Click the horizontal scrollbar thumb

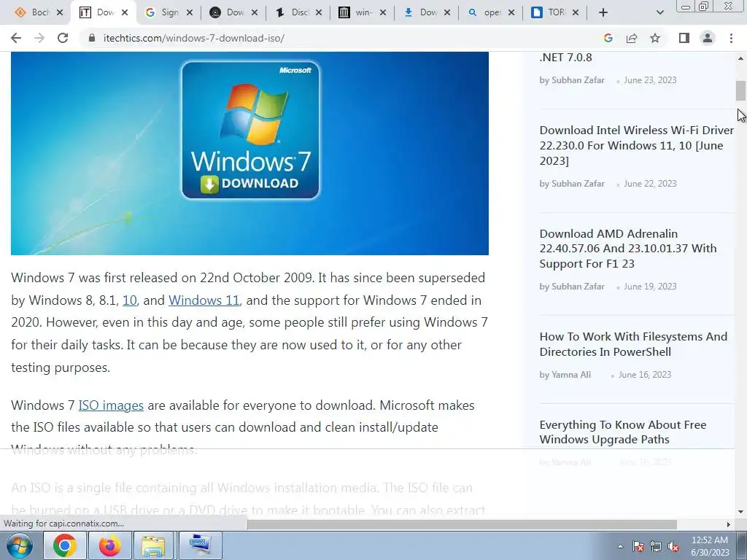462,524
